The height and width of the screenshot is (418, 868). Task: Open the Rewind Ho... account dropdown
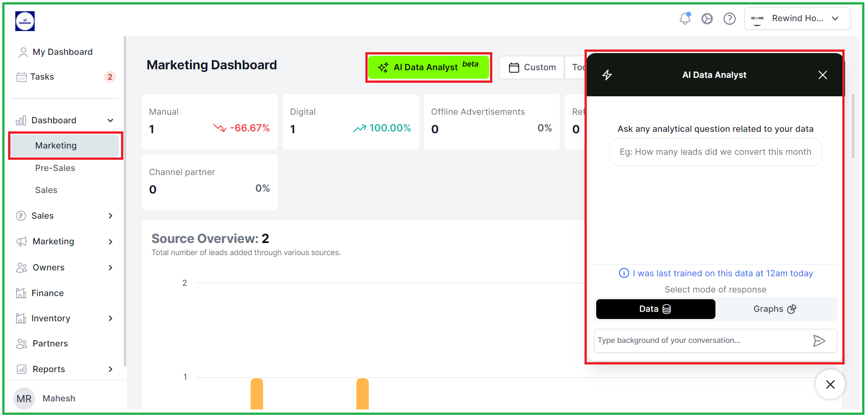pos(797,18)
